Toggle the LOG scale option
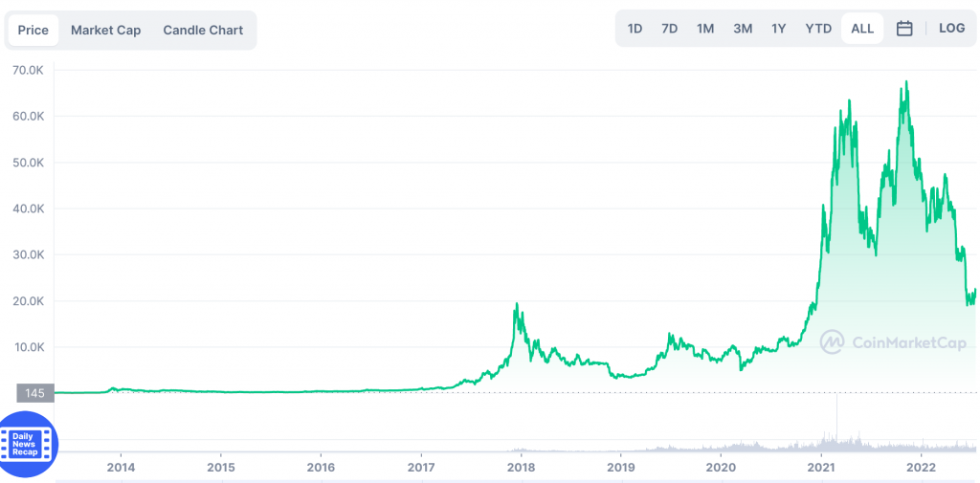 (x=951, y=29)
